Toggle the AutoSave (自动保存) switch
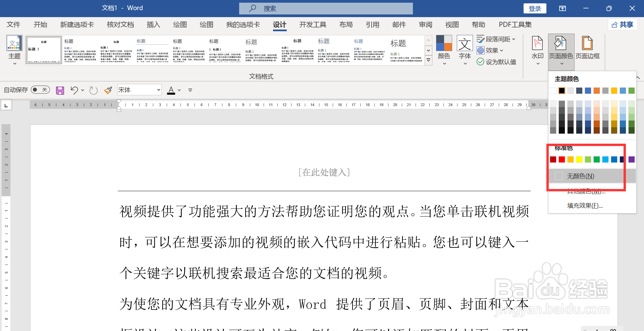Viewport: 644px width, 331px height. [40, 90]
